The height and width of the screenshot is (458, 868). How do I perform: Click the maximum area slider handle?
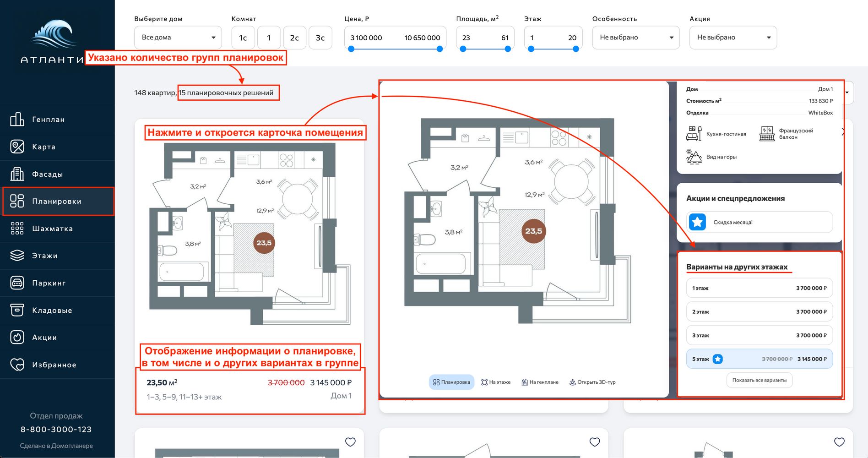pyautogui.click(x=508, y=49)
